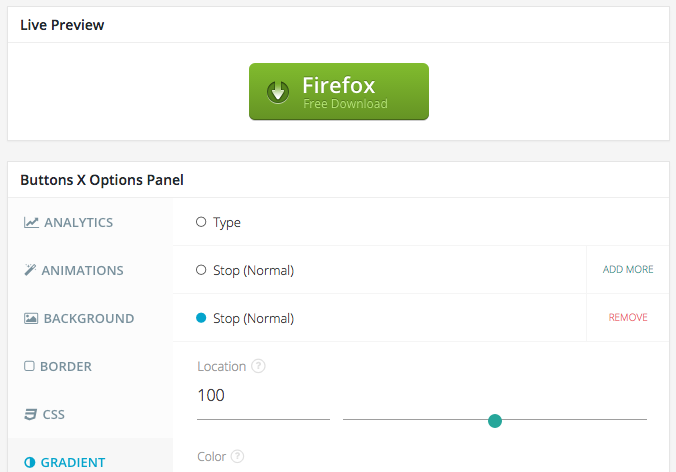Viewport: 676px width, 472px height.
Task: Collapse the second Stop (Normal) row
Action: (379, 318)
